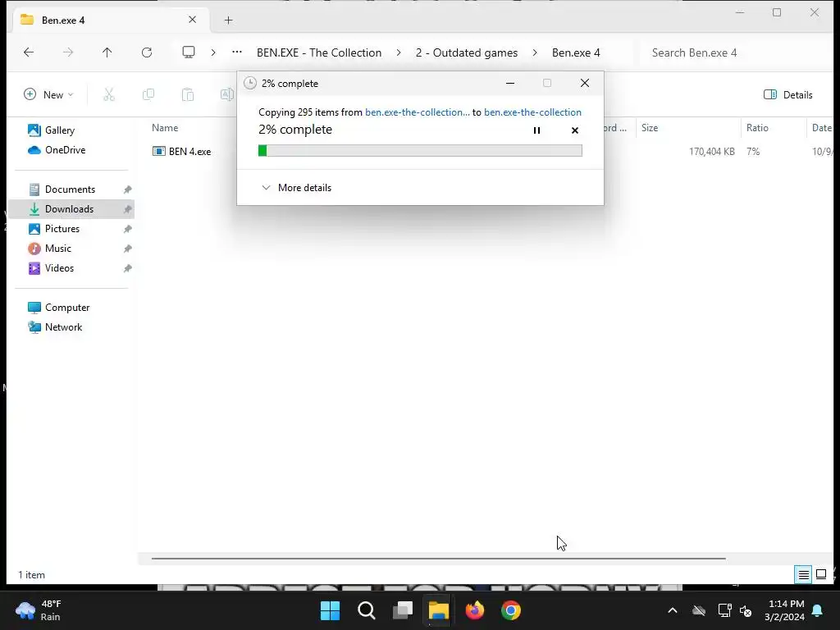The height and width of the screenshot is (630, 840).
Task: Sort by the Name column header
Action: pyautogui.click(x=165, y=127)
